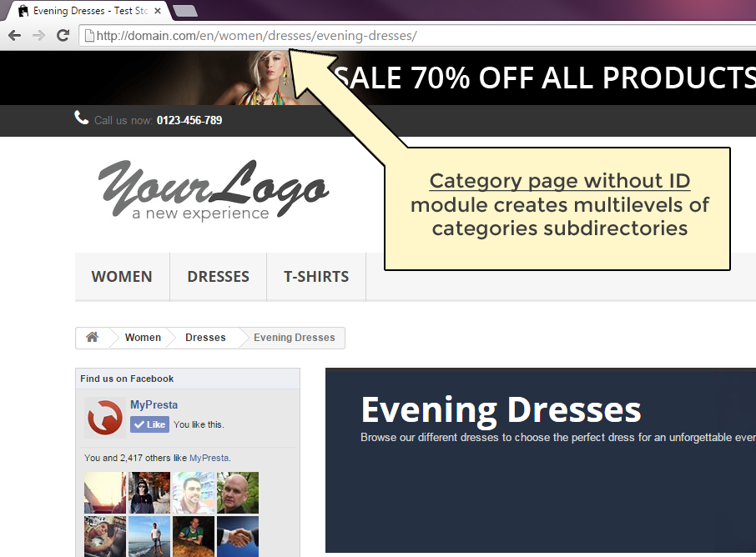
Task: Click the page icon inside the address bar
Action: coord(88,35)
